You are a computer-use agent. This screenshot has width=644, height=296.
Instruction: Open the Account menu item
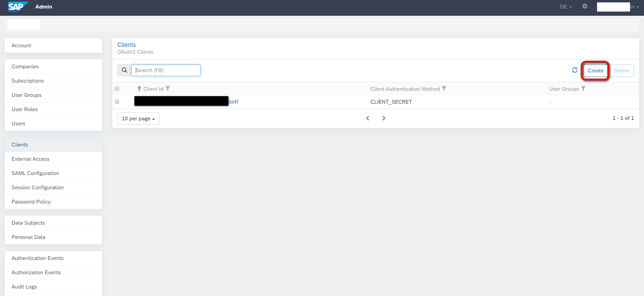[x=53, y=46]
